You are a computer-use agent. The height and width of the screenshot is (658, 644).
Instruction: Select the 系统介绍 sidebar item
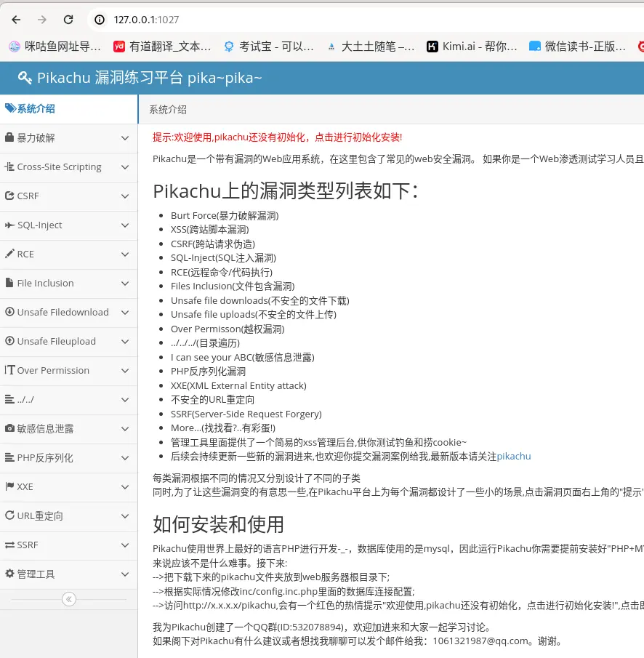(69, 108)
